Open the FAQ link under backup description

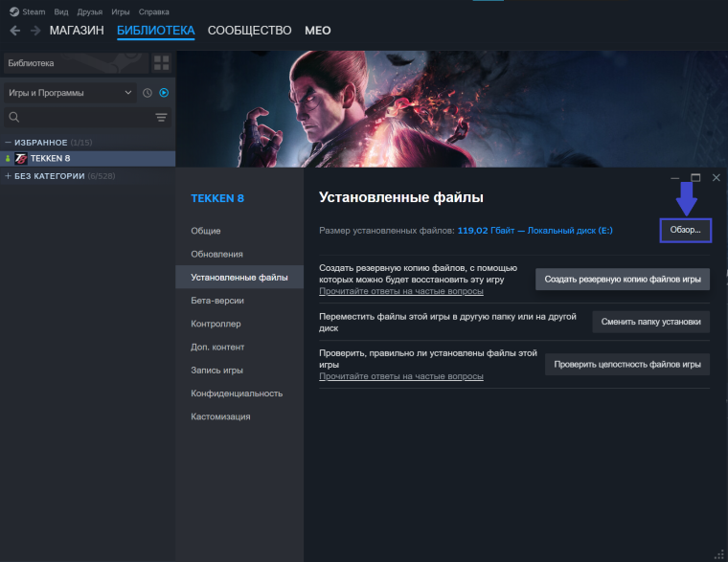[x=401, y=291]
